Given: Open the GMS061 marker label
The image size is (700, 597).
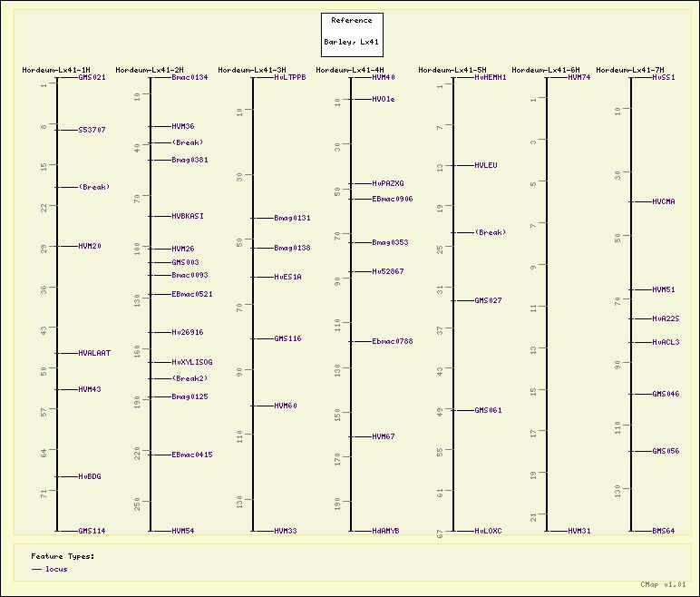Looking at the screenshot, I should (x=488, y=411).
